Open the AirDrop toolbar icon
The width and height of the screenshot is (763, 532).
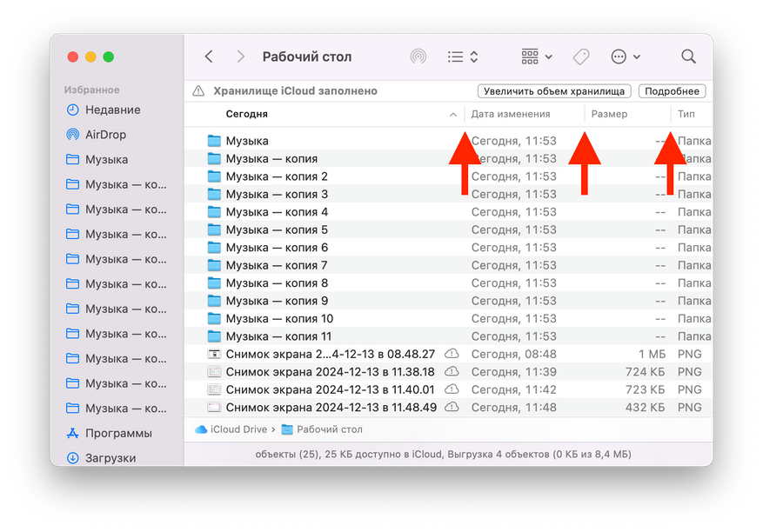click(x=418, y=57)
